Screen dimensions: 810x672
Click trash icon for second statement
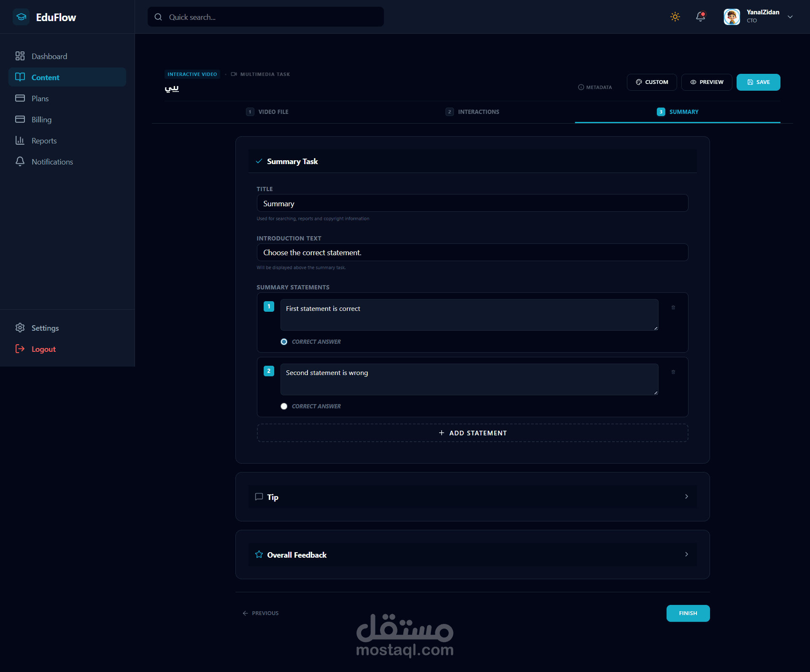(x=673, y=372)
